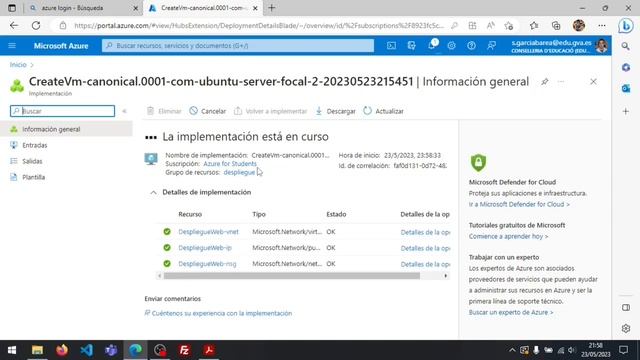Open Microsoft Teams from the taskbar
640x360 pixels.
point(111,350)
